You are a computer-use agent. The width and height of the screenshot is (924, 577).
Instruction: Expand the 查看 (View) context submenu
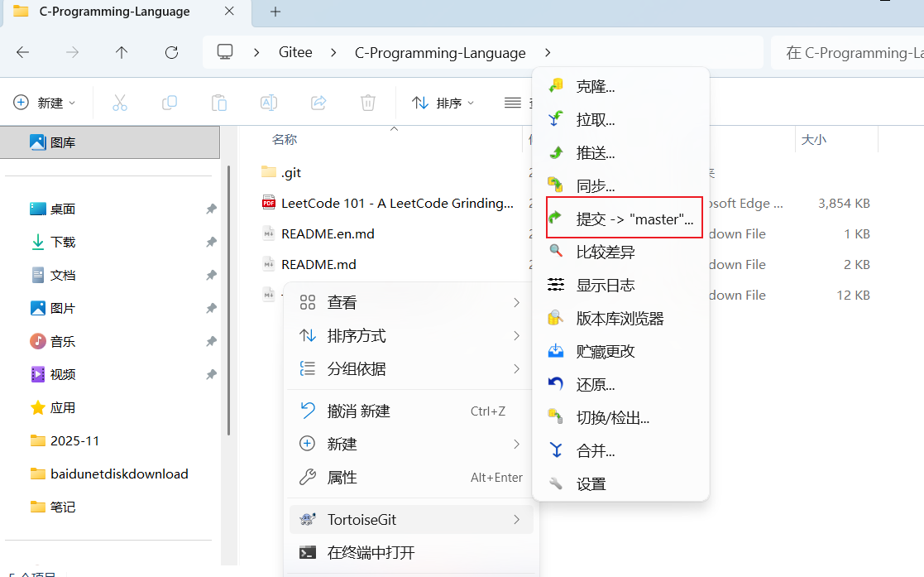point(516,303)
